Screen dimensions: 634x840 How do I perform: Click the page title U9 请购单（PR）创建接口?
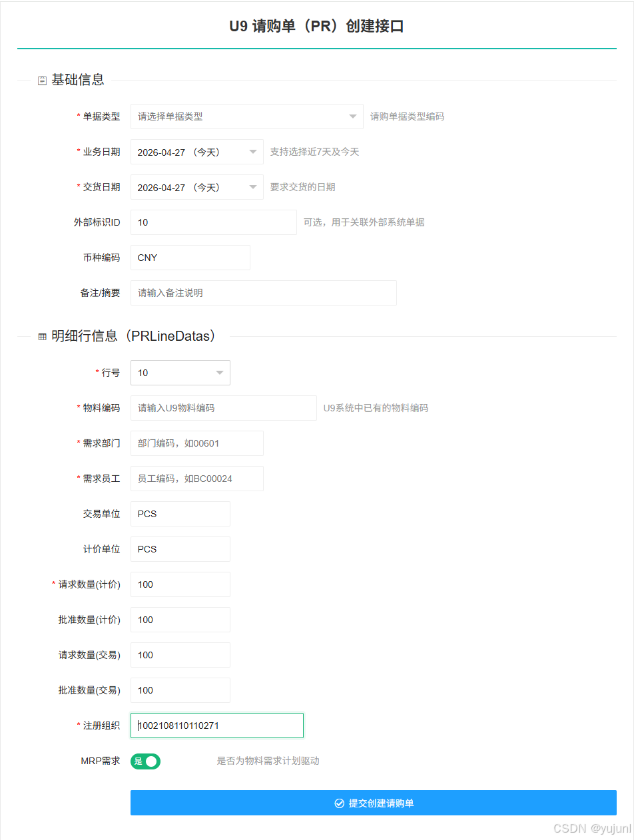[x=317, y=26]
